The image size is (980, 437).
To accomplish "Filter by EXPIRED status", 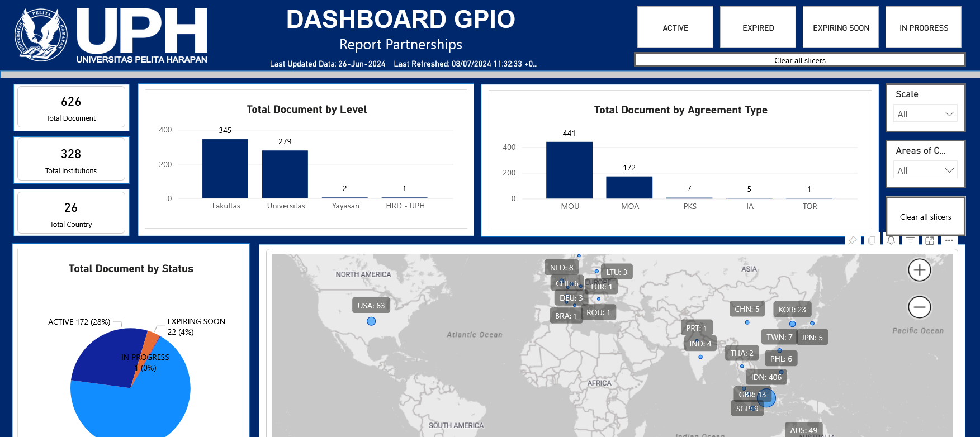I will [x=758, y=27].
